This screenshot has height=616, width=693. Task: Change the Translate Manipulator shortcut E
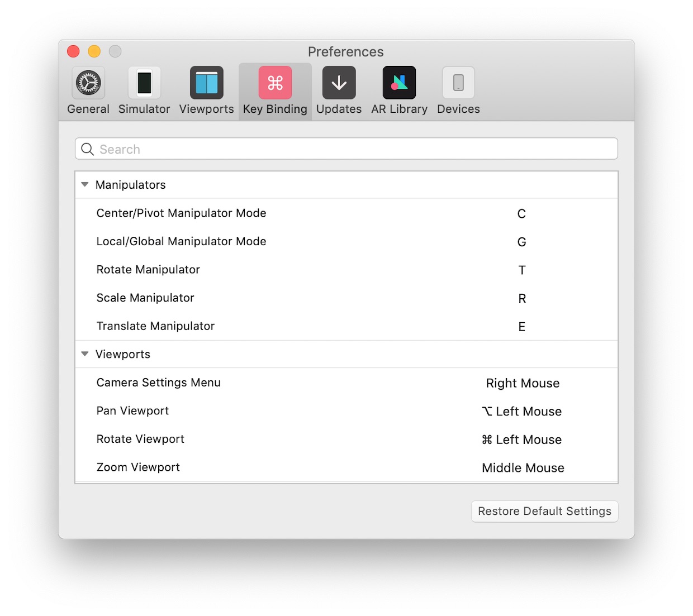coord(521,327)
